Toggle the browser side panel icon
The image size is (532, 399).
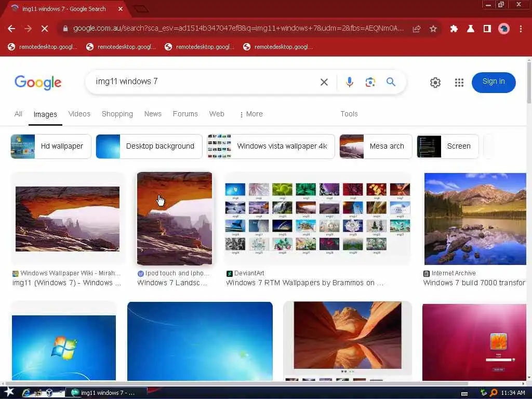coord(487,29)
